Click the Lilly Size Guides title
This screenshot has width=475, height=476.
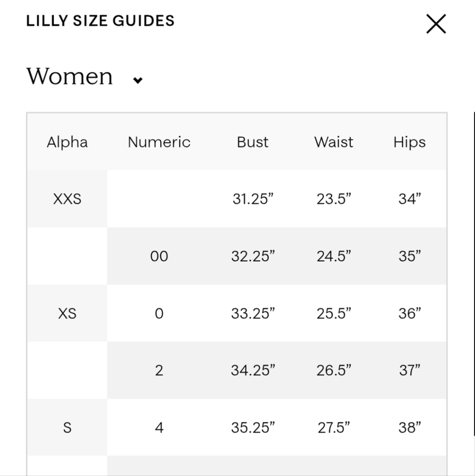(x=100, y=21)
